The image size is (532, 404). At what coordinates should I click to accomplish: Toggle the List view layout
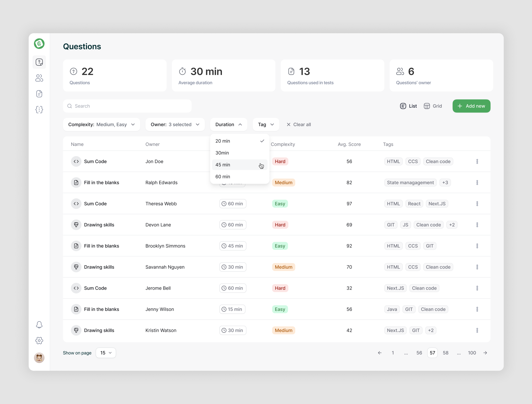408,106
